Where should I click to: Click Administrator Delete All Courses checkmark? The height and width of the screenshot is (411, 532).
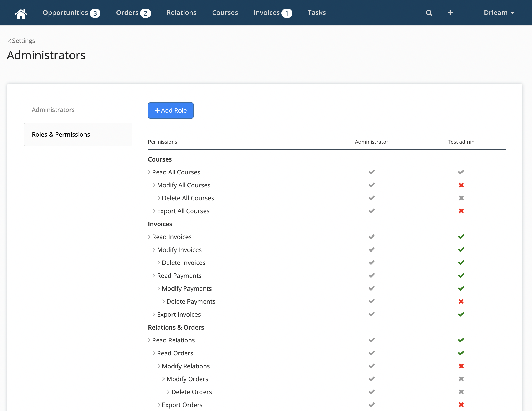(371, 198)
